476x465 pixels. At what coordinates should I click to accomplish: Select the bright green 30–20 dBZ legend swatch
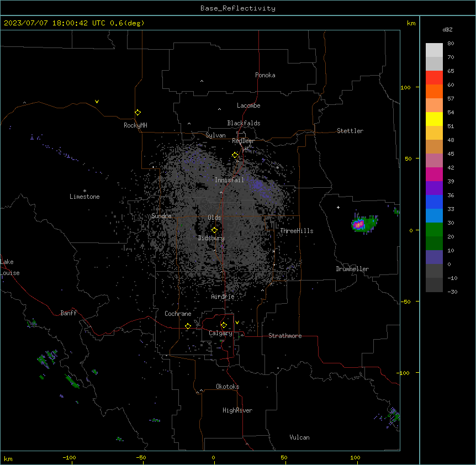(434, 230)
